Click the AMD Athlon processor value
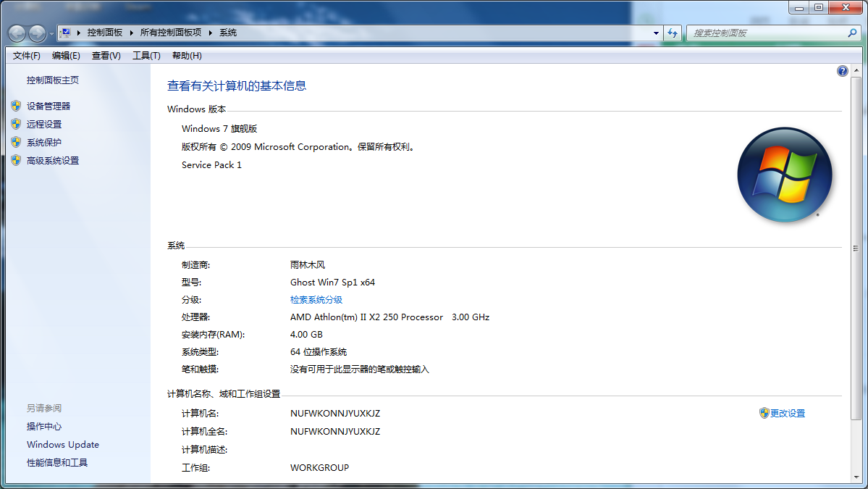The image size is (868, 489). coord(389,317)
